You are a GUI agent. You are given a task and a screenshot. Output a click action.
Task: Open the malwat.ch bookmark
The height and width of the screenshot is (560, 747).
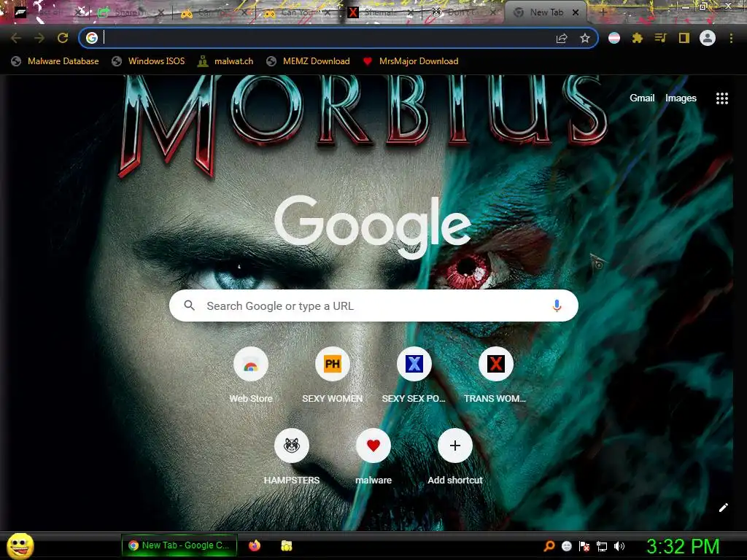(226, 61)
